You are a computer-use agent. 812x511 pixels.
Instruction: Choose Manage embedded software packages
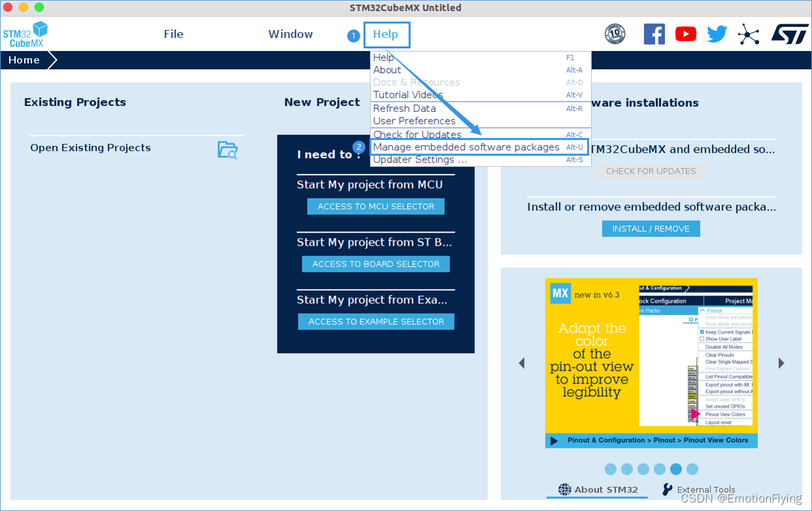(480, 147)
